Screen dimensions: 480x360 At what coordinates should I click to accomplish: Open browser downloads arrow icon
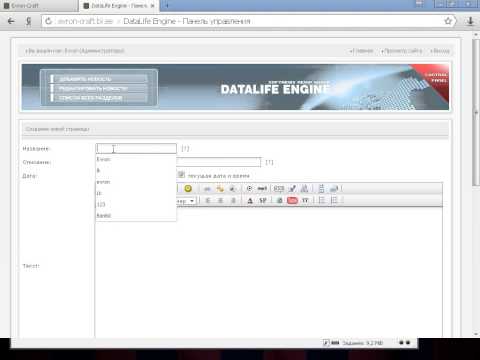pyautogui.click(x=470, y=21)
